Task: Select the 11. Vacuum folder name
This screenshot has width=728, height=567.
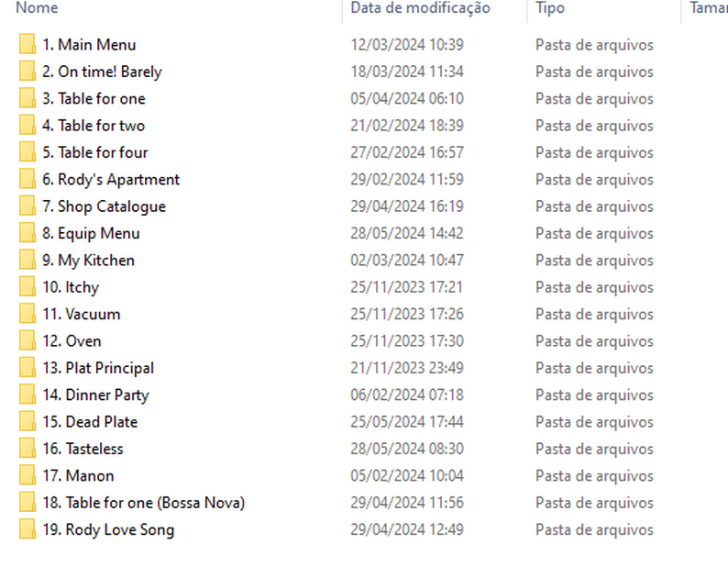Action: [x=82, y=314]
